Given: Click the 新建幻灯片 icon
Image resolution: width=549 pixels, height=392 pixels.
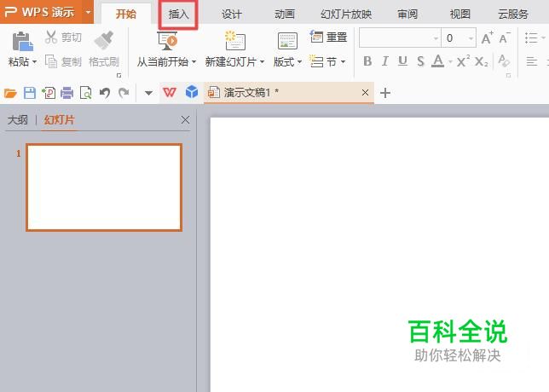Looking at the screenshot, I should point(235,40).
